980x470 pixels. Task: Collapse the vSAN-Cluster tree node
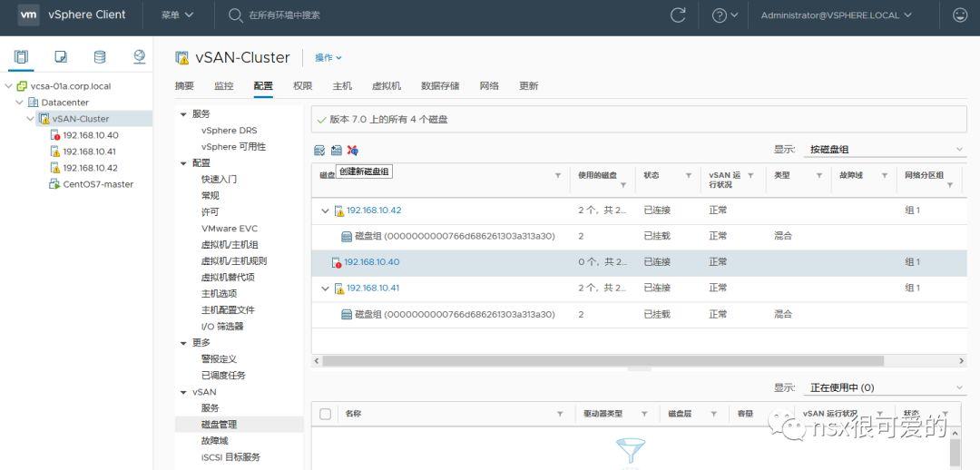click(31, 119)
